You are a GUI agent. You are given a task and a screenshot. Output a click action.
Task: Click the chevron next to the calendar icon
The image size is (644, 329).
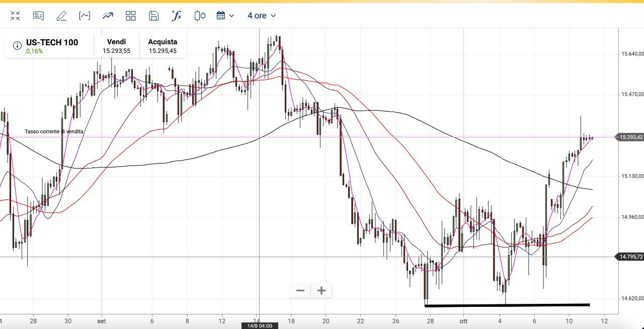click(231, 16)
